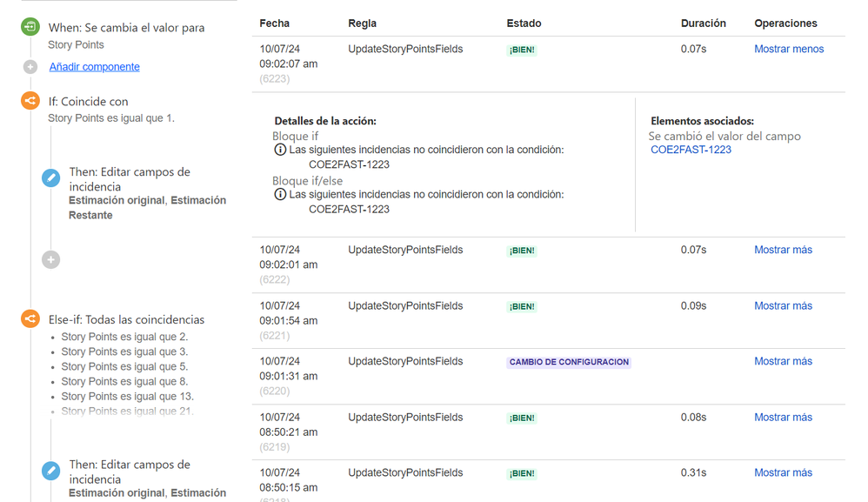Viewport: 868px width, 502px height.
Task: Click the Elementos asociados heading
Action: 702,121
